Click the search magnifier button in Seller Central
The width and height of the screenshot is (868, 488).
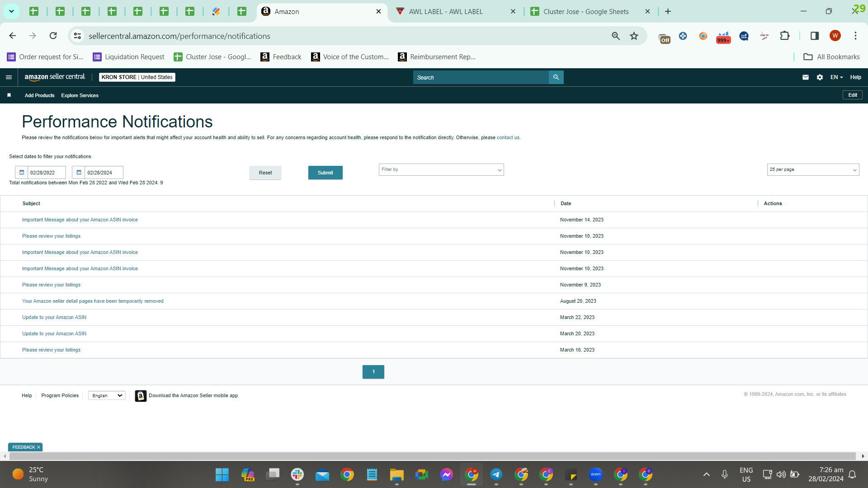tap(556, 77)
